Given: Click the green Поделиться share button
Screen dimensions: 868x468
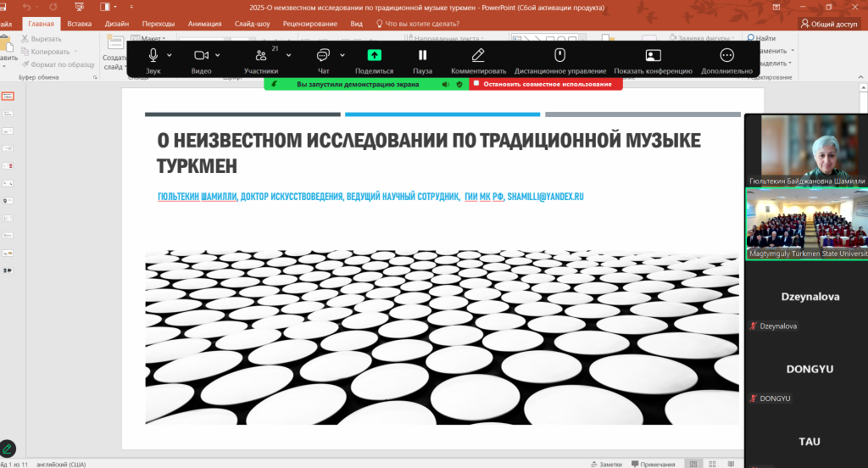Looking at the screenshot, I should [374, 60].
